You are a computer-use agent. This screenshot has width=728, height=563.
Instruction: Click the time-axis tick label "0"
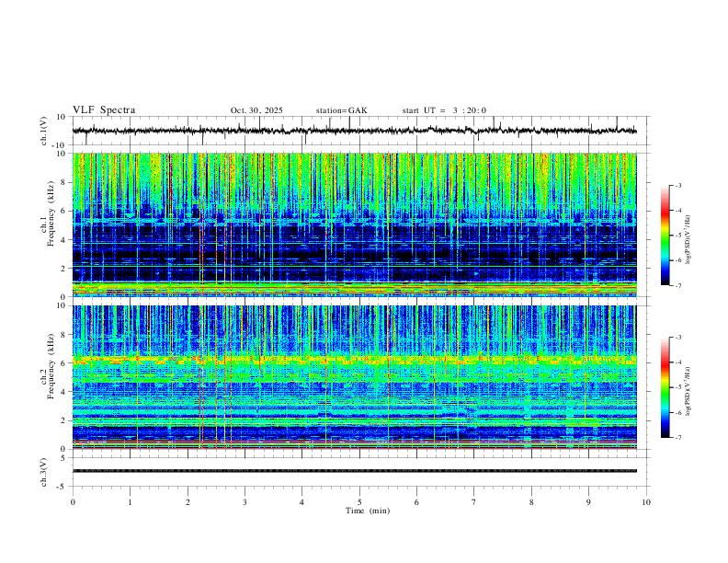tap(73, 502)
